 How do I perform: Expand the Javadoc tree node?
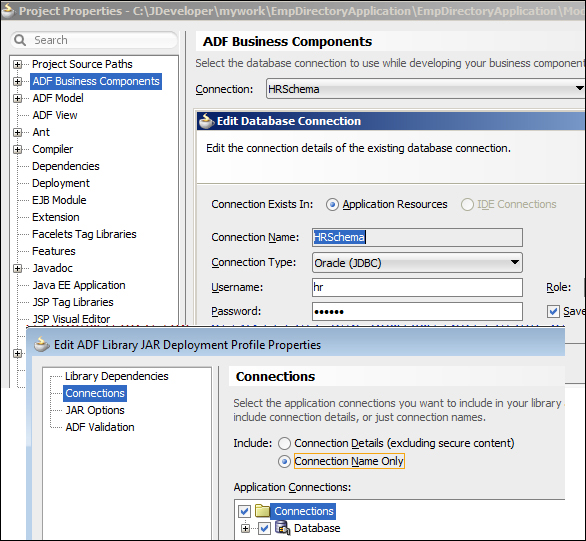pos(17,268)
